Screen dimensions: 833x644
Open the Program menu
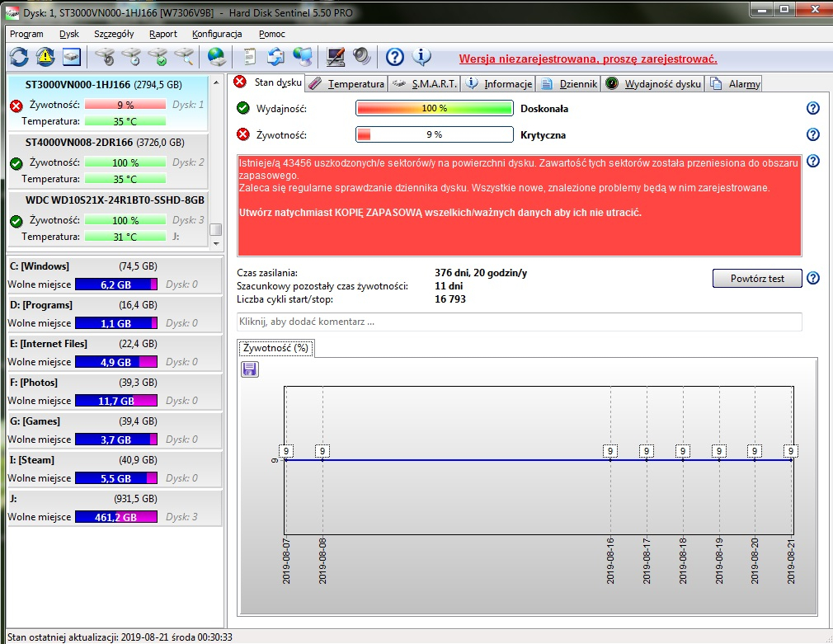(26, 34)
